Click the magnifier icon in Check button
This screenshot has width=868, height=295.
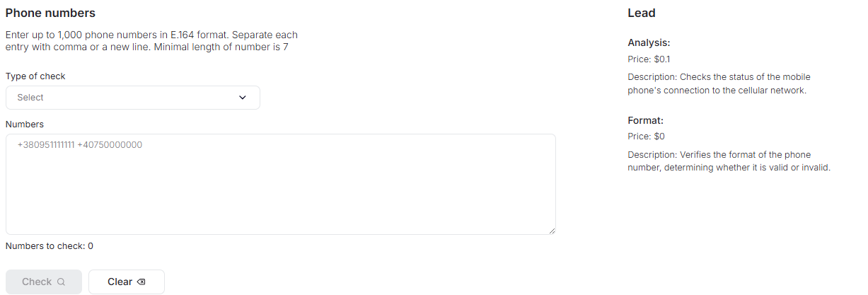(62, 282)
